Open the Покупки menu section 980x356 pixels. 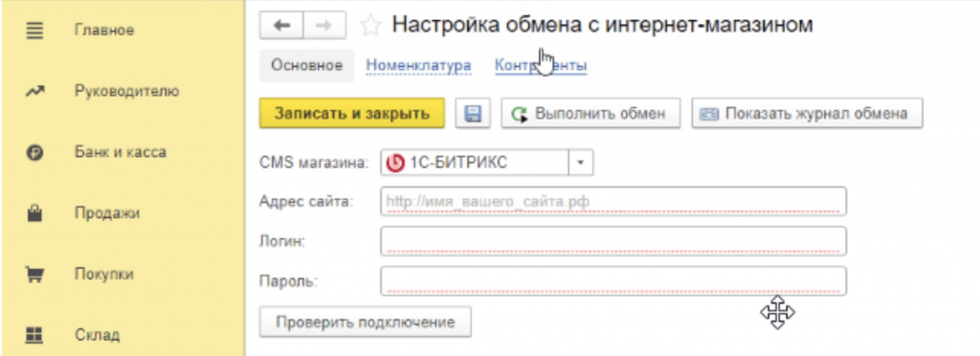pyautogui.click(x=103, y=275)
